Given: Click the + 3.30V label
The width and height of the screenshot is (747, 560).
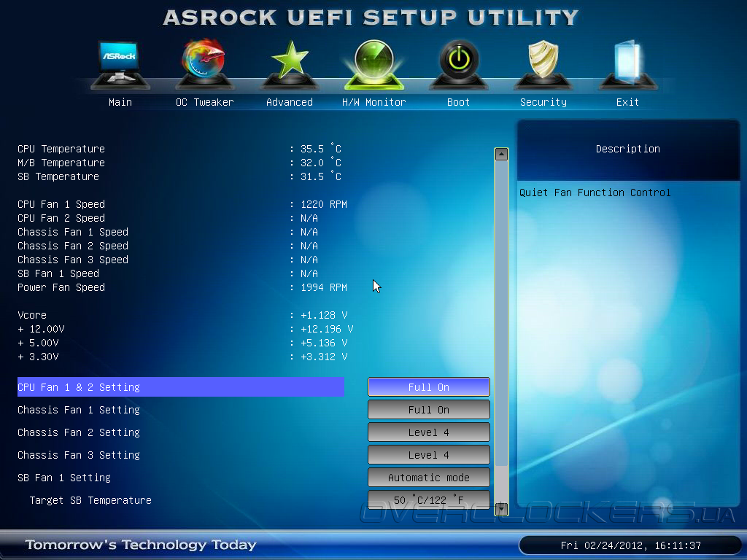Looking at the screenshot, I should pos(38,357).
